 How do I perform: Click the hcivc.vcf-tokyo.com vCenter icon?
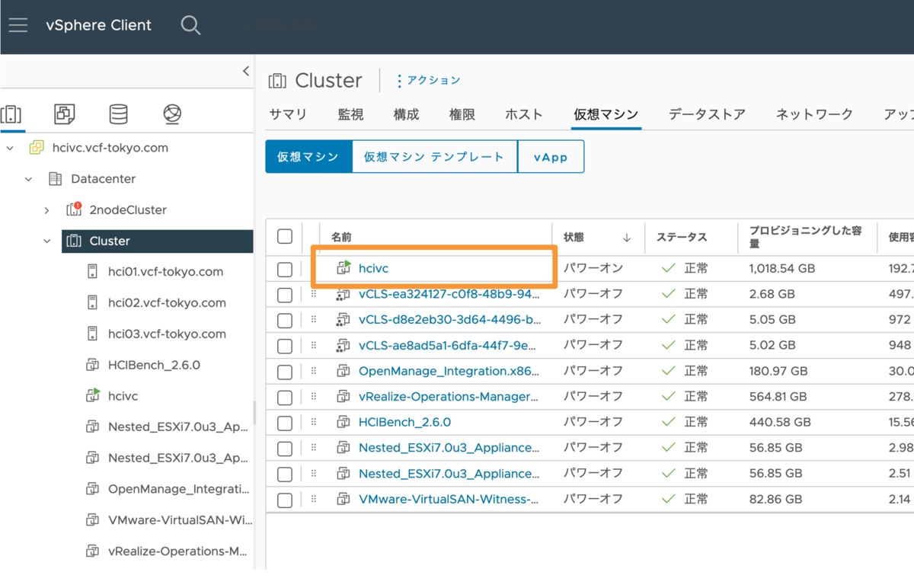click(x=36, y=148)
